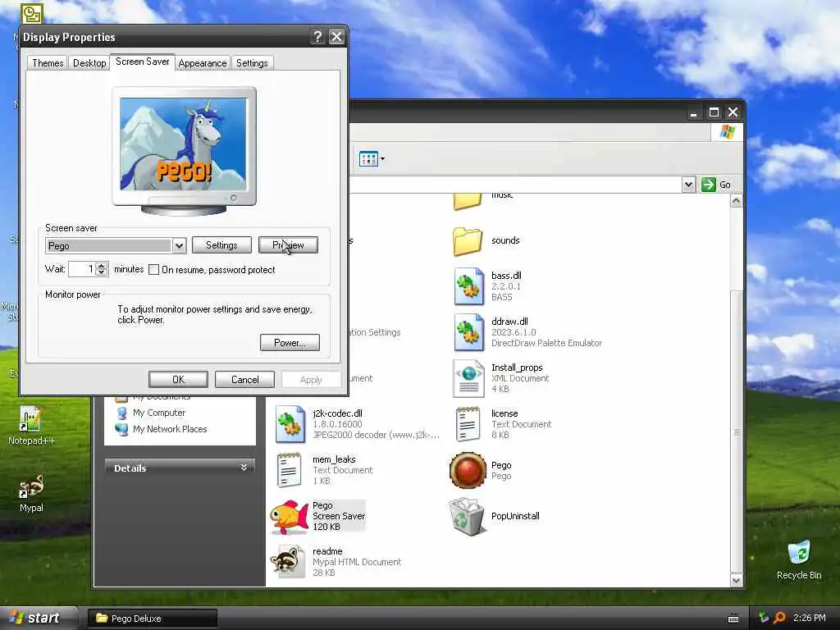
Task: Select the j2k-codec.dll file icon
Action: point(290,424)
